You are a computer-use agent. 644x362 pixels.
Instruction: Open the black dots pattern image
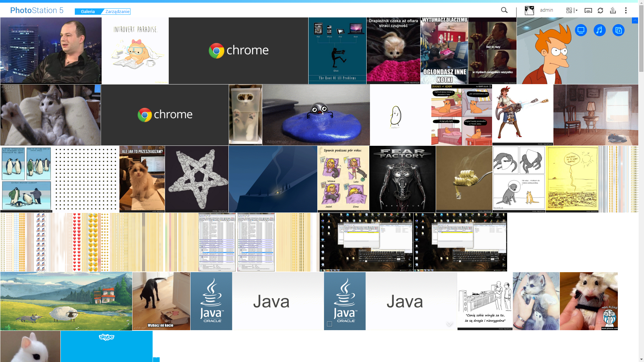[86, 179]
